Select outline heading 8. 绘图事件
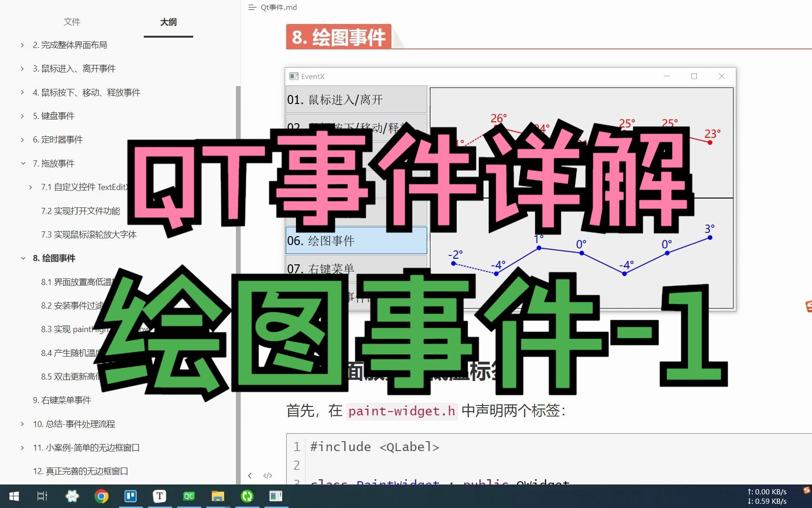This screenshot has height=508, width=812. point(54,258)
